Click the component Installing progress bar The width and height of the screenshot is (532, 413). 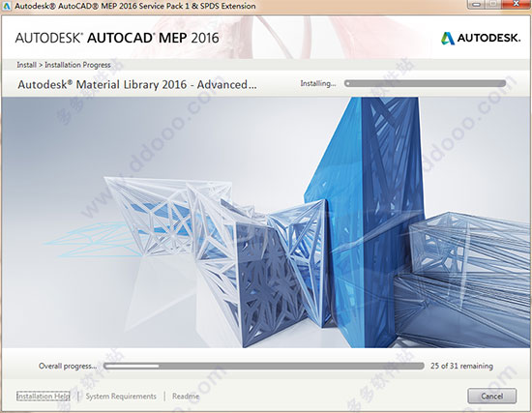[x=426, y=83]
